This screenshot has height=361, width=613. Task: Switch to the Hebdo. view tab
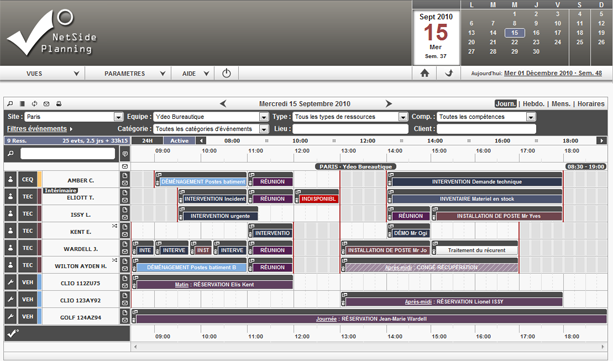(534, 104)
